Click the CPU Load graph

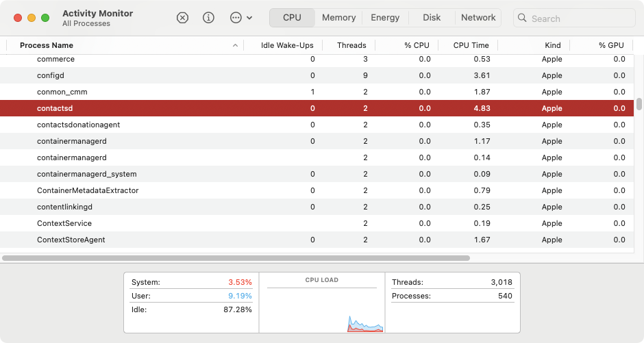(322, 309)
